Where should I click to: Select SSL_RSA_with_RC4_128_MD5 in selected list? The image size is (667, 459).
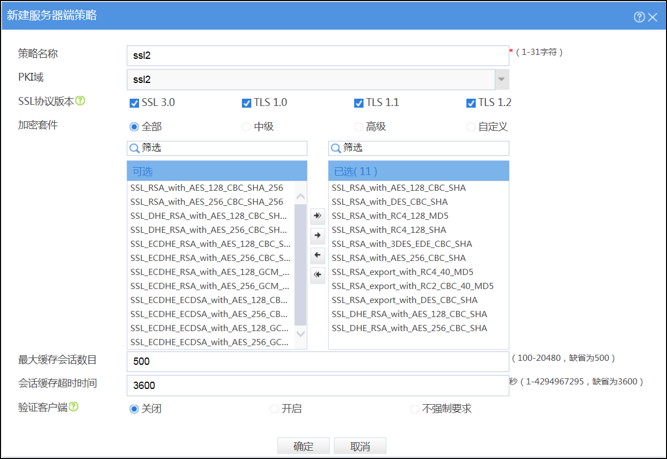[x=391, y=215]
